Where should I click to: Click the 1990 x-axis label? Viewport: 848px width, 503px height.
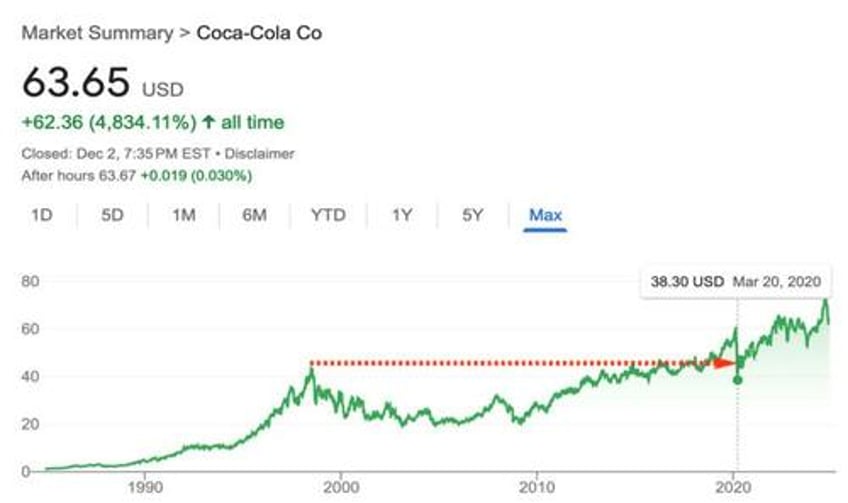(145, 488)
